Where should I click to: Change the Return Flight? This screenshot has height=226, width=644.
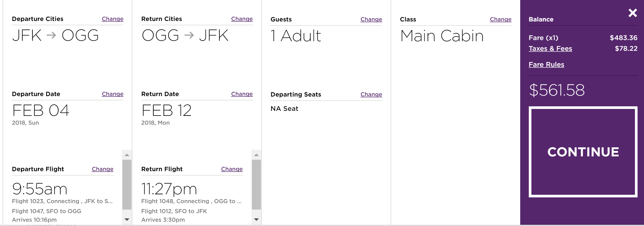pos(232,169)
